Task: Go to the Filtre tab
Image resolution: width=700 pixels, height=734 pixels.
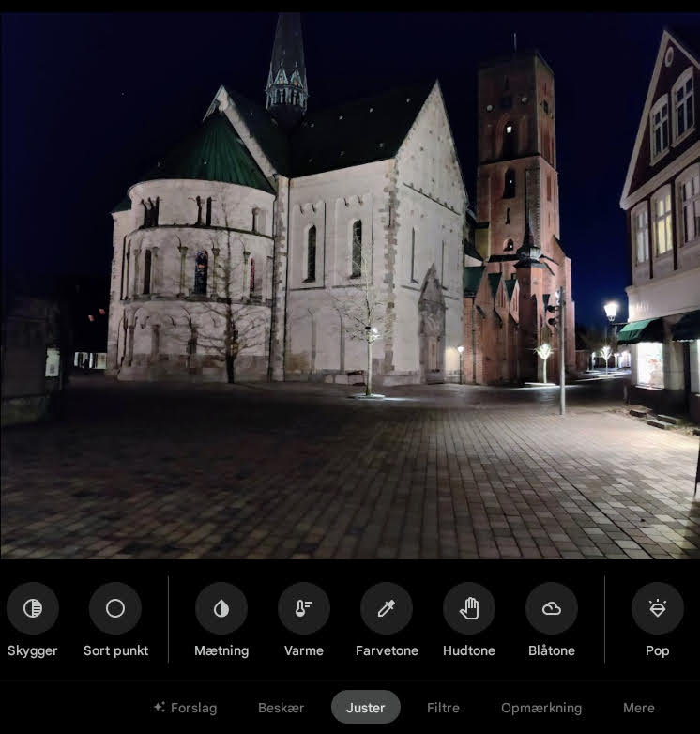Action: (443, 708)
